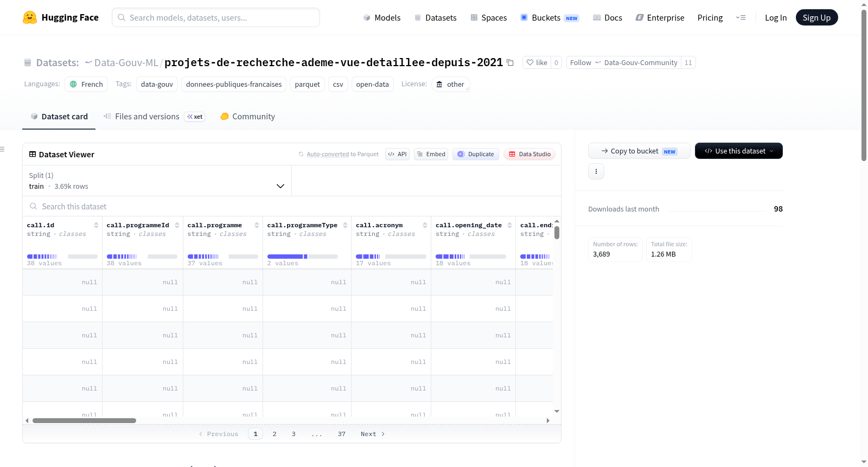Screen dimensions: 868x467
Task: Click the csv tag
Action: coord(338,84)
